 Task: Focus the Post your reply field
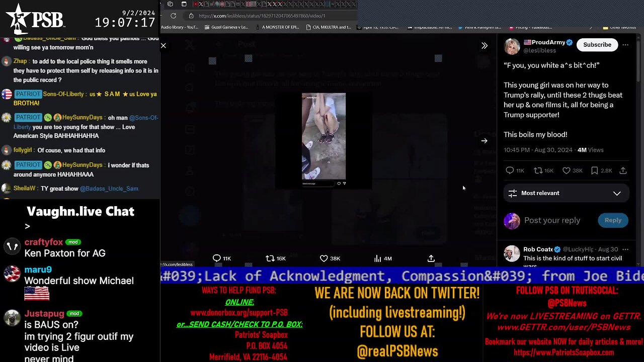tap(552, 220)
